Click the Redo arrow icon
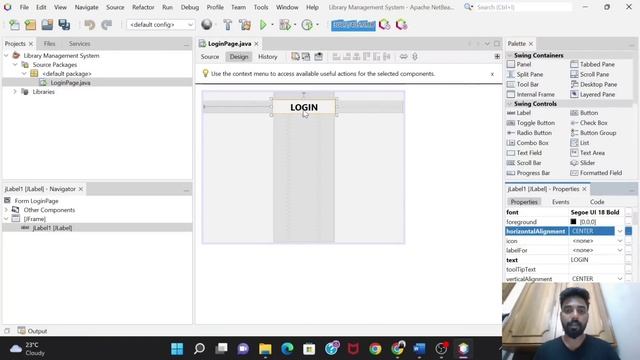This screenshot has width=640, height=360. (107, 25)
